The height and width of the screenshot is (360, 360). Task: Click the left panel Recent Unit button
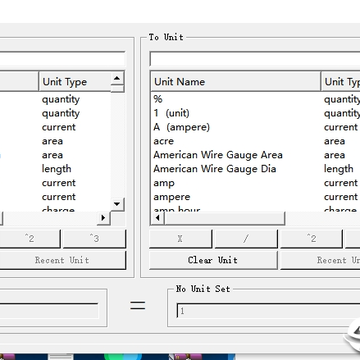point(62,260)
